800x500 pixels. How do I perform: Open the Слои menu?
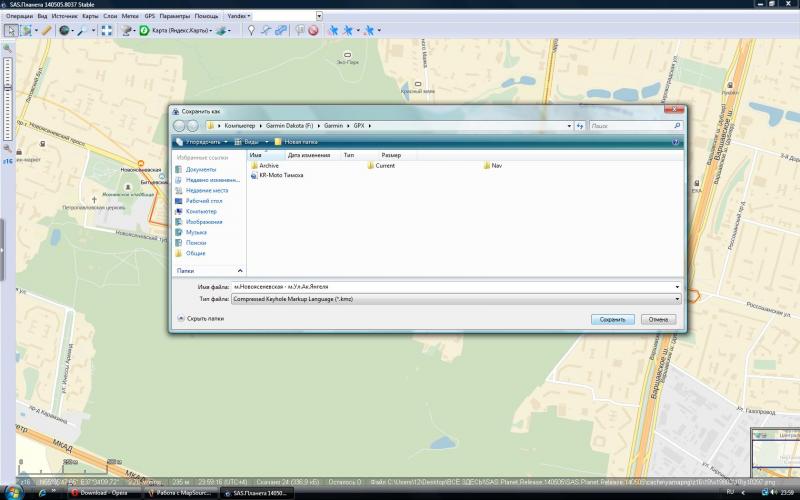click(110, 16)
